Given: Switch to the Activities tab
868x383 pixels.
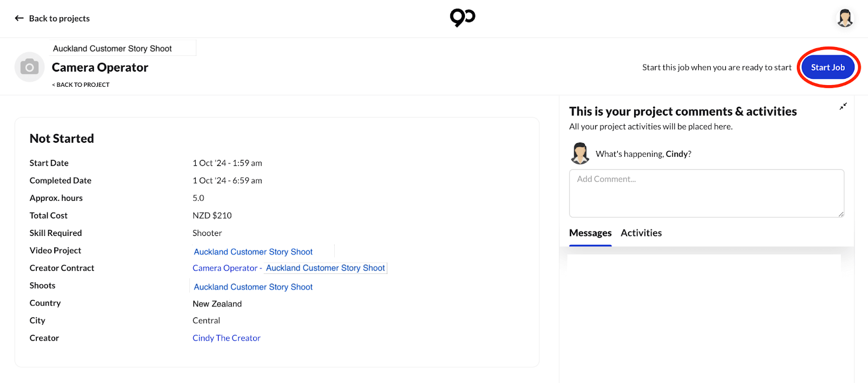Looking at the screenshot, I should [641, 233].
